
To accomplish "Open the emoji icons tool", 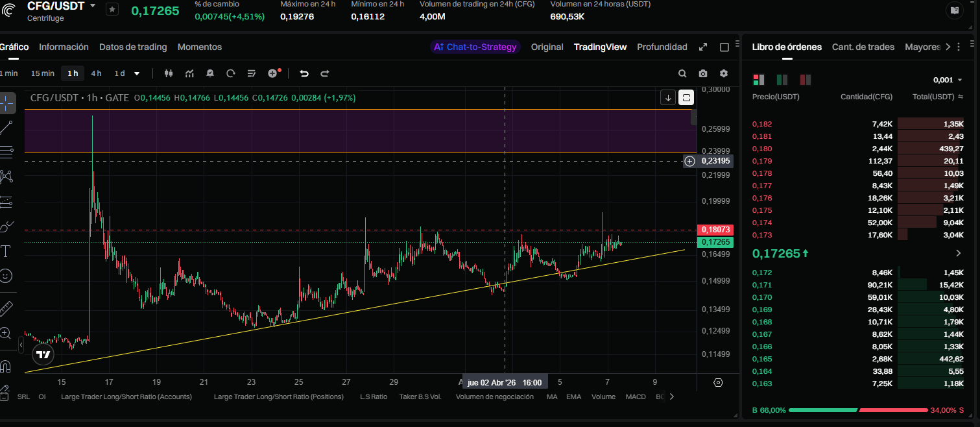I will click(x=6, y=276).
